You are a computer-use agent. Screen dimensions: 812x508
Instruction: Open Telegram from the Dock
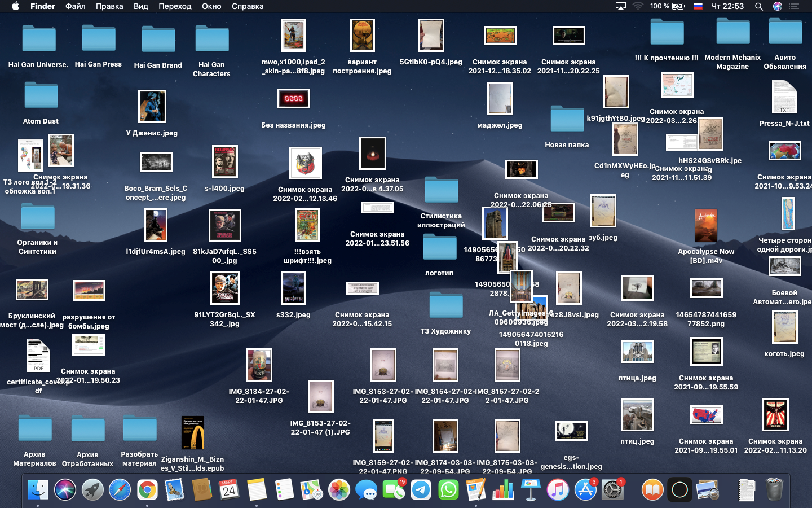coord(421,490)
